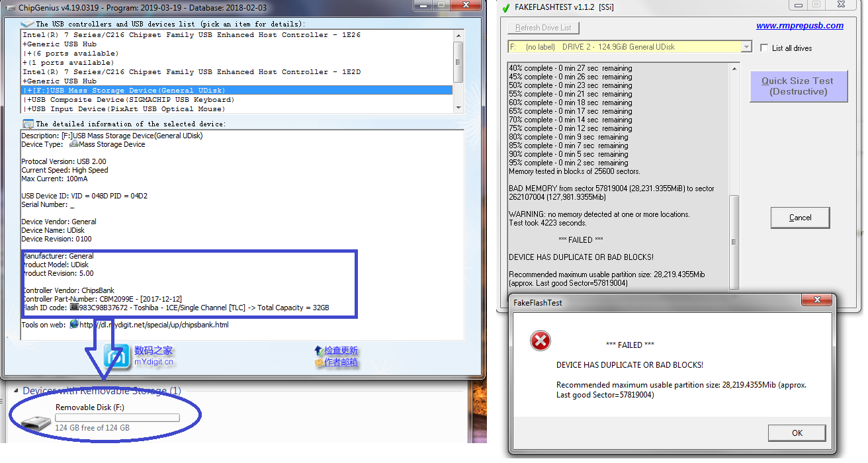Click the ChipGenius device list scrollbar up arrow
The height and width of the screenshot is (463, 868).
tap(458, 35)
